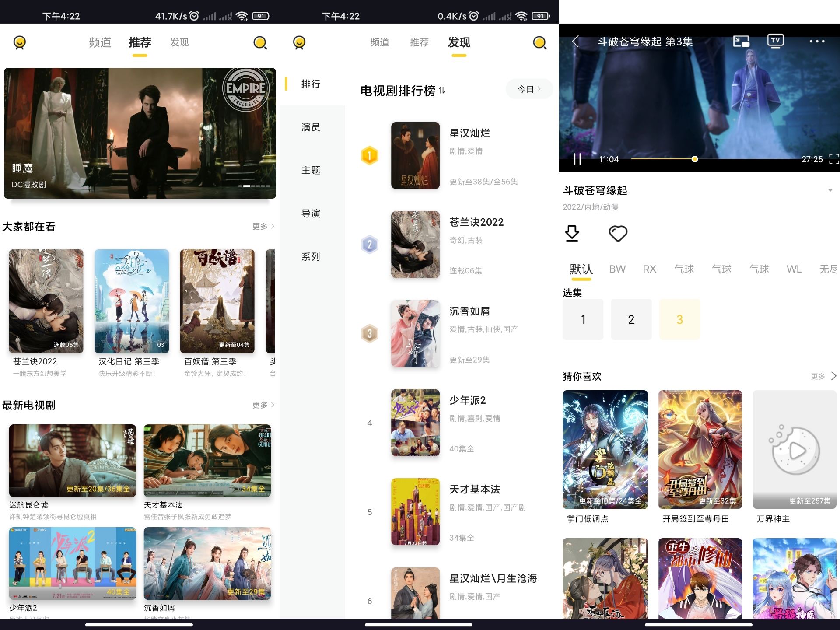Screen dimensions: 840x630
Task: Switch to 频道 tab on discover screen
Action: 380,42
